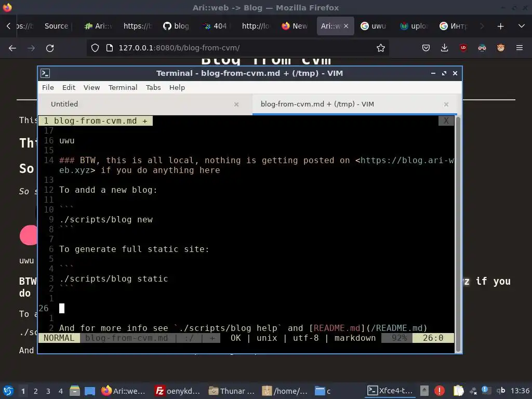
Task: Click the red exclamation notification tray icon
Action: 440,391
